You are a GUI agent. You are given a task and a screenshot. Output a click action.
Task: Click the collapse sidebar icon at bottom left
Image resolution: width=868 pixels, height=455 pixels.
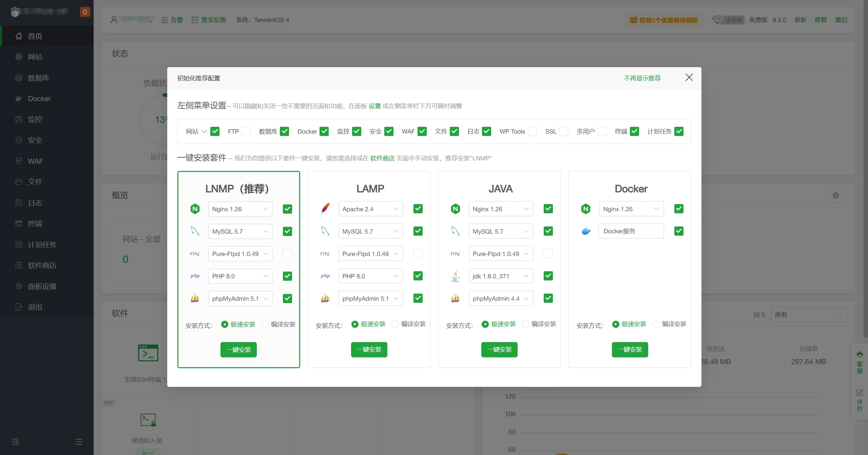pos(15,441)
